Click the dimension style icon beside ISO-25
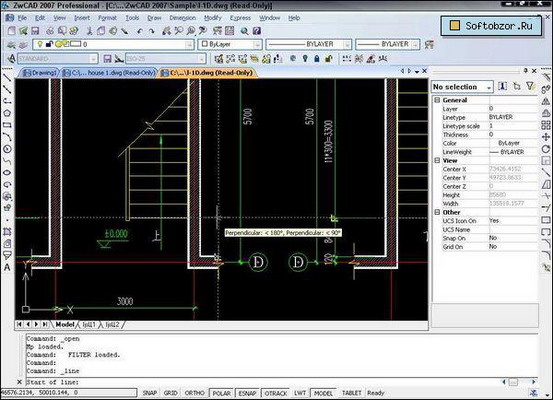The width and height of the screenshot is (553, 400). point(119,59)
